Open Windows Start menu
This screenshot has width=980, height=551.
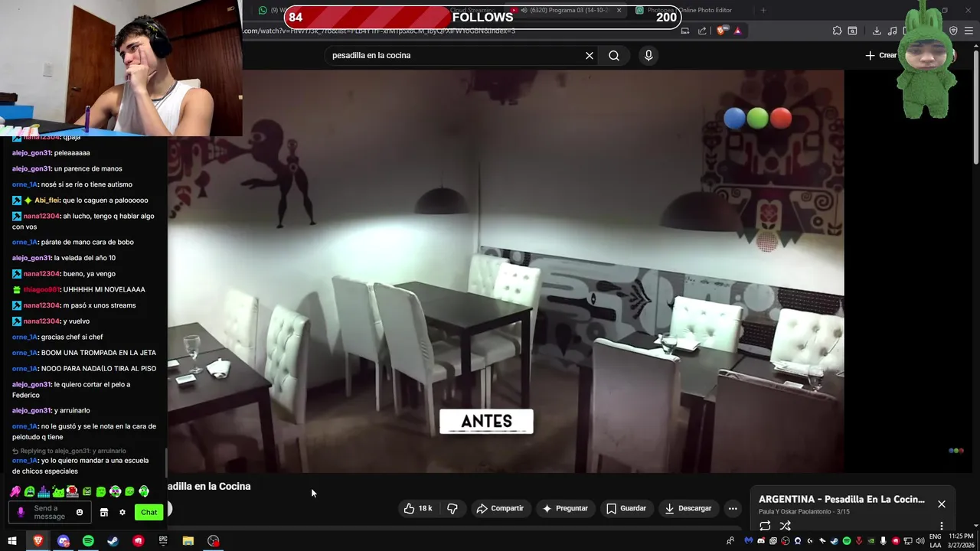click(x=12, y=541)
